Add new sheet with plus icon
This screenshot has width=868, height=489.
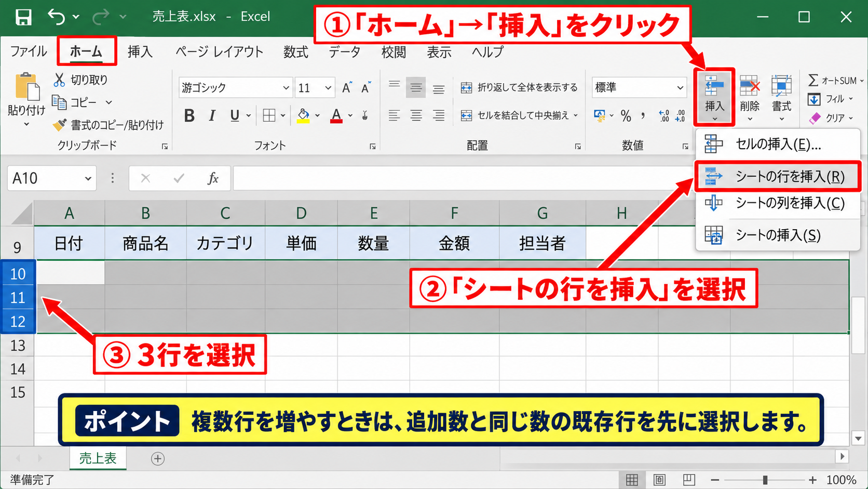point(158,458)
